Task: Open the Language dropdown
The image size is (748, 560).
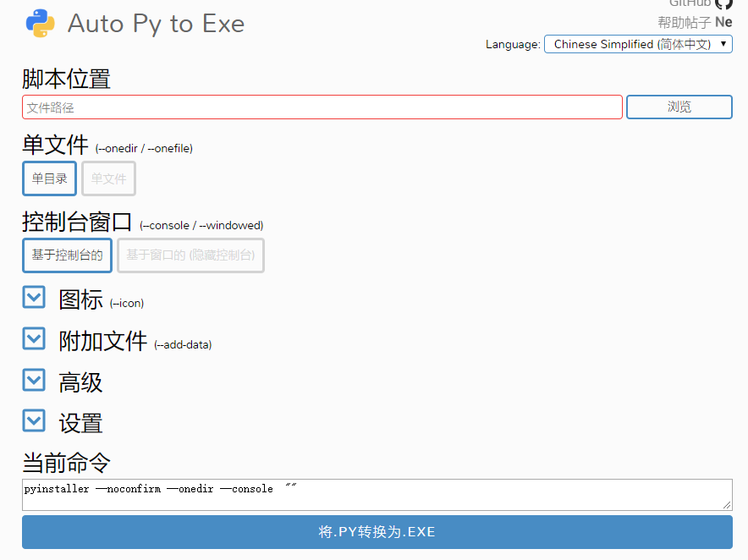Action: click(638, 44)
